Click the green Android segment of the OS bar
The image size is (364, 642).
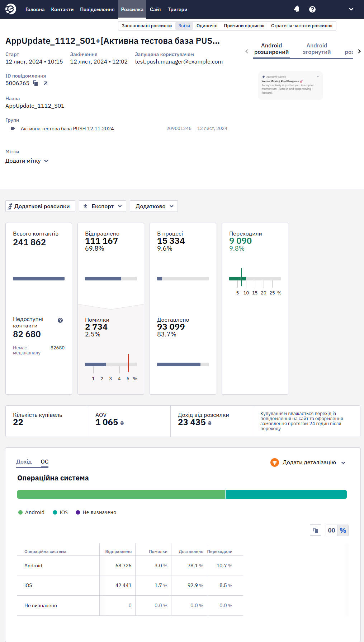tap(121, 494)
